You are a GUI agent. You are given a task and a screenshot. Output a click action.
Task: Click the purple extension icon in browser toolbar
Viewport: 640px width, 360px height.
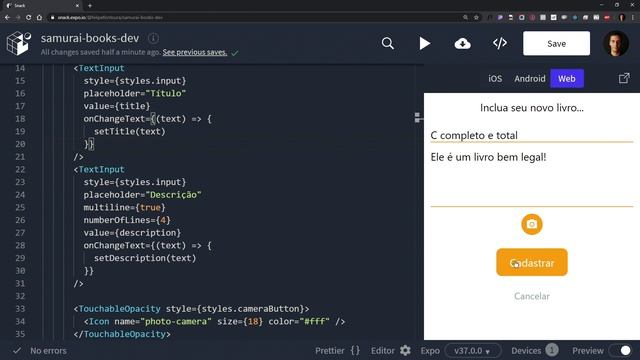(x=500, y=18)
